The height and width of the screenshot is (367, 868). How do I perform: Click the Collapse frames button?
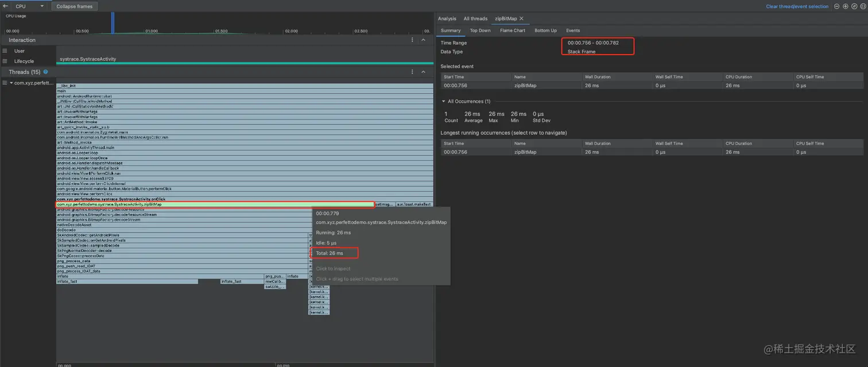coord(74,6)
